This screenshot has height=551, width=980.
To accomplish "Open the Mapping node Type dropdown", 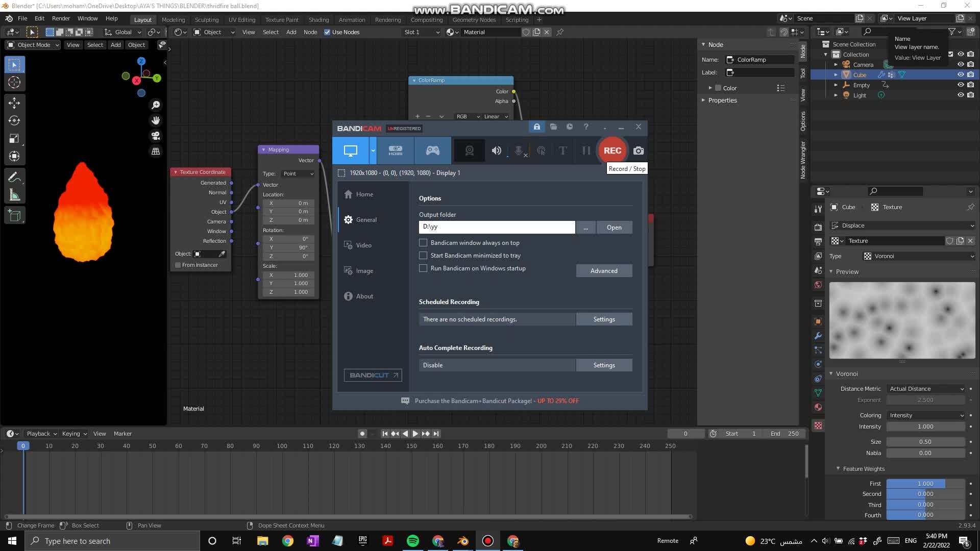I will coord(298,173).
